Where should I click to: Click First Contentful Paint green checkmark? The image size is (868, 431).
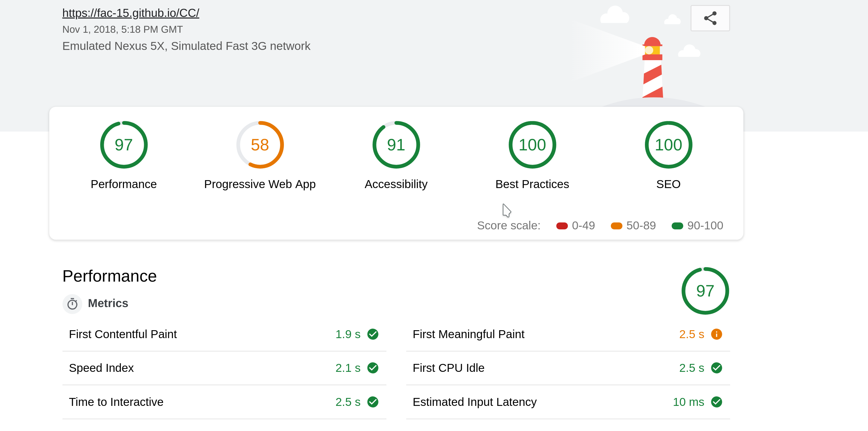pyautogui.click(x=373, y=334)
